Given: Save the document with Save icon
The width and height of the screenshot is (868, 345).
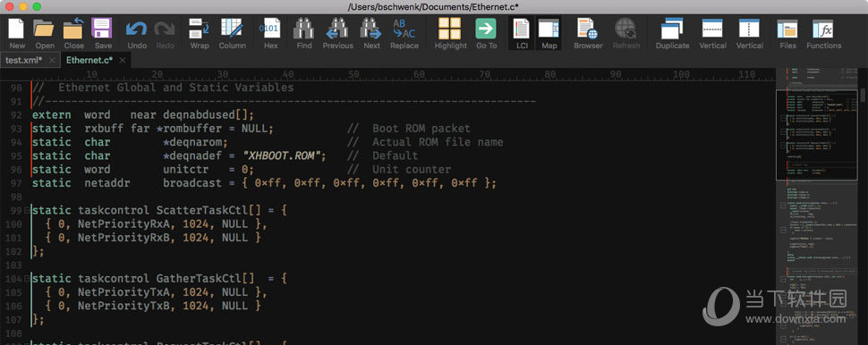Looking at the screenshot, I should click(102, 33).
